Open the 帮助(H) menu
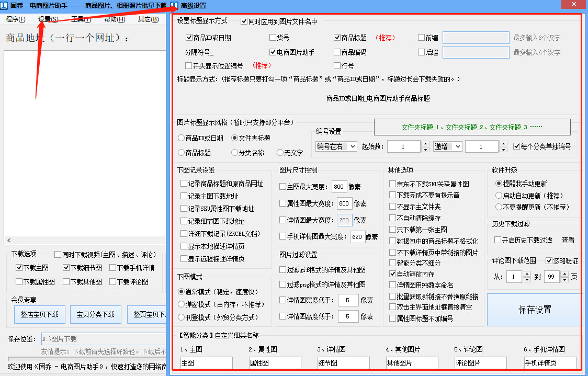This screenshot has width=588, height=376. (115, 19)
